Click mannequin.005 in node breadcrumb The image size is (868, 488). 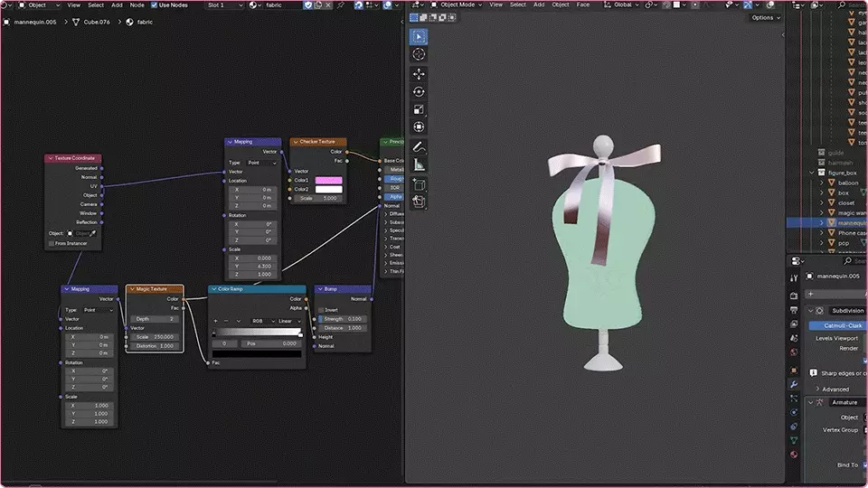tap(35, 22)
